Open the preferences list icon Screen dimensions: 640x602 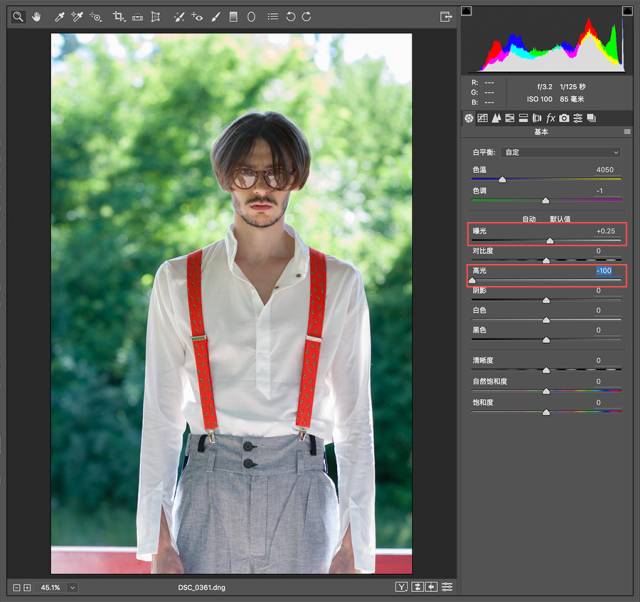[x=273, y=17]
